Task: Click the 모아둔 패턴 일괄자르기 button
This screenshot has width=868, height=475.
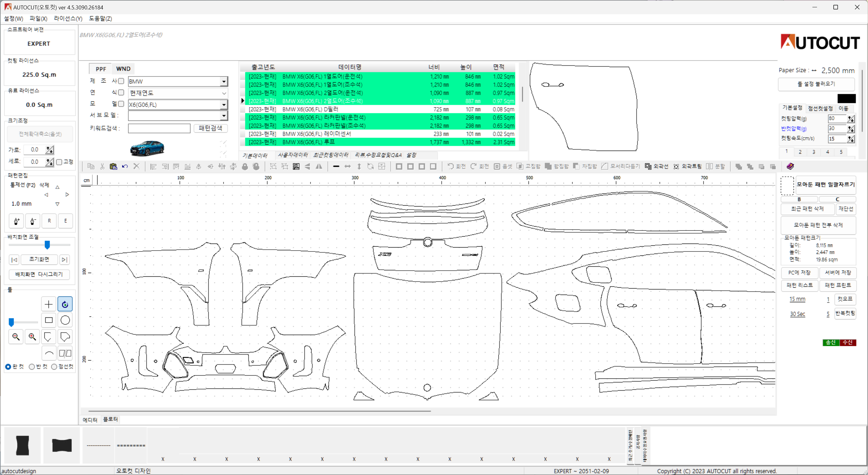Action: coord(825,184)
